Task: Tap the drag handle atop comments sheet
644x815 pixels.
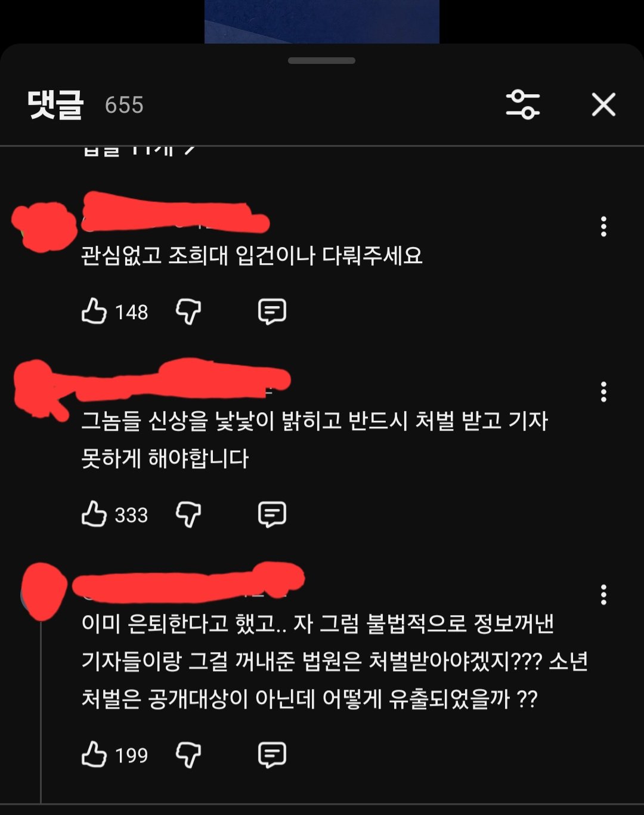Action: pos(321,61)
